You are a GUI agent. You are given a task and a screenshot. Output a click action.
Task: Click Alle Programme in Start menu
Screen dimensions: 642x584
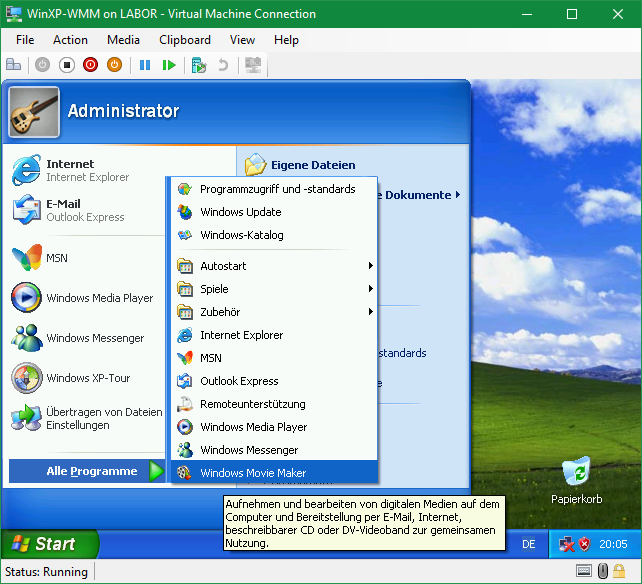coord(92,471)
